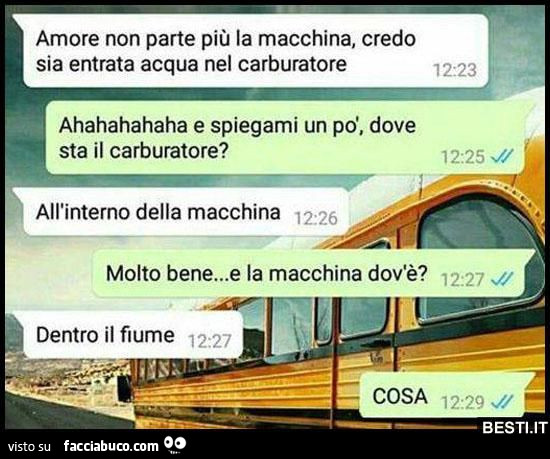Viewport: 550px width, 459px height.
Task: Click the BESTI.IT watermark
Action: tap(515, 427)
